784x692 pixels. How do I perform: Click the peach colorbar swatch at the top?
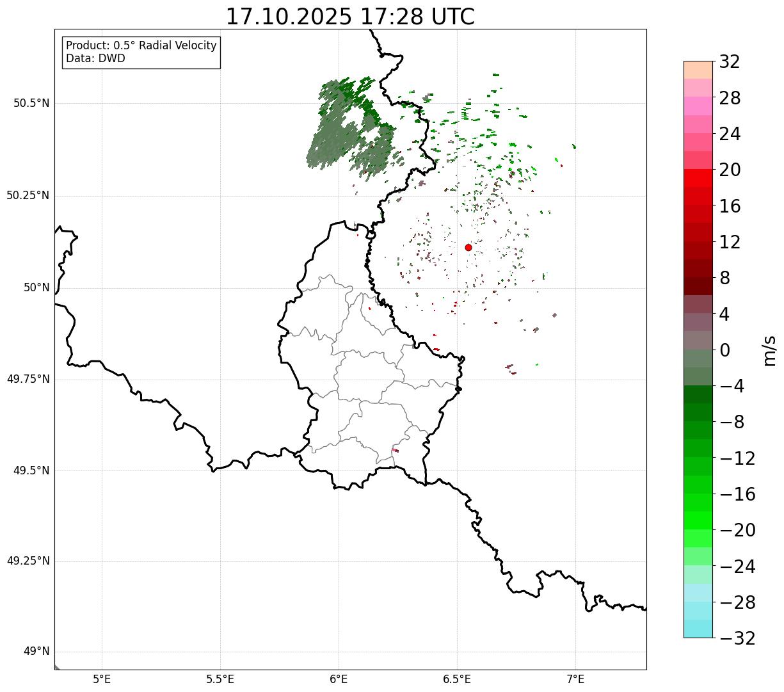(698, 70)
